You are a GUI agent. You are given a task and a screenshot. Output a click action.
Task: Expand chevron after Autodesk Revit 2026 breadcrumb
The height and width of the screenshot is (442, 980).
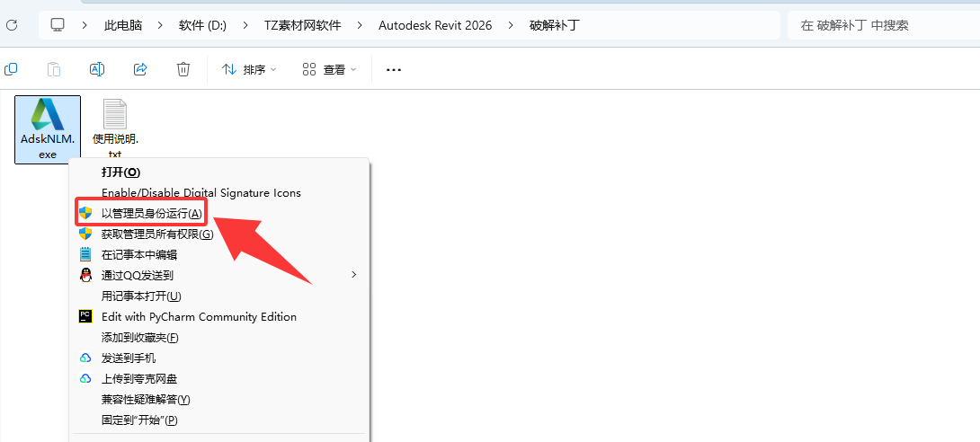pos(512,25)
